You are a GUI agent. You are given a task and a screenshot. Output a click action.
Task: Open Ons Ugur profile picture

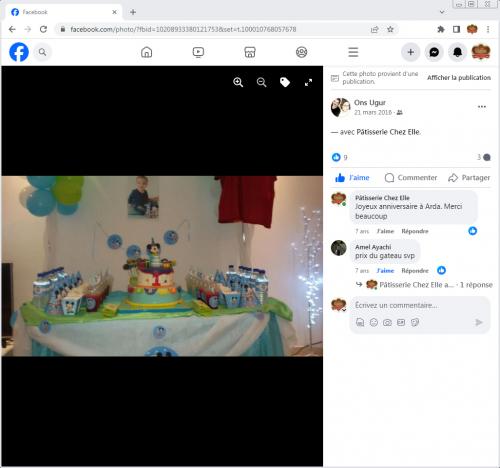340,107
